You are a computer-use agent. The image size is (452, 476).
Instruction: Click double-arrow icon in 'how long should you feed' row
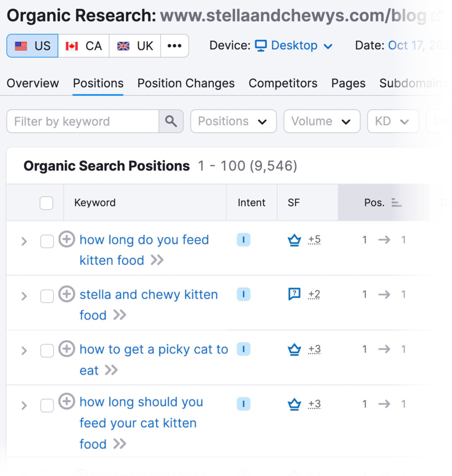pos(120,443)
